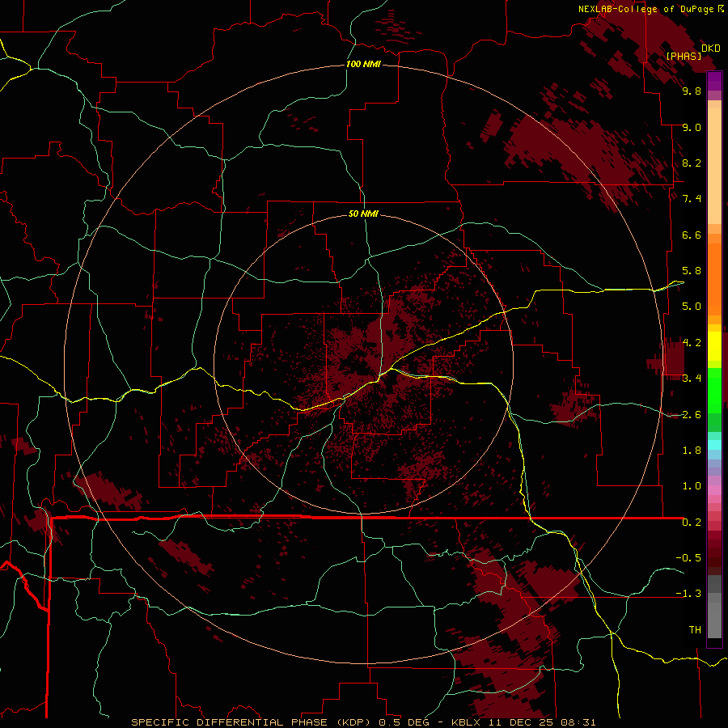The width and height of the screenshot is (728, 728).
Task: Pick the yellow segment of the color bar
Action: (x=714, y=346)
